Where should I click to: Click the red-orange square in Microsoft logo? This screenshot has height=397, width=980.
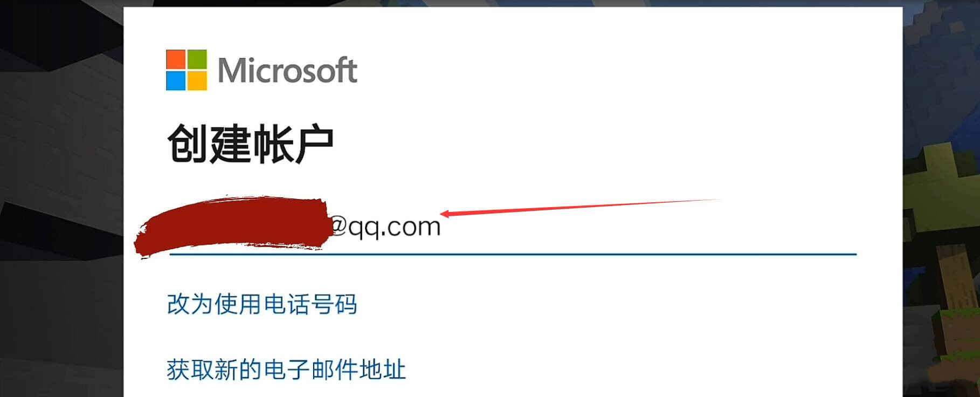(x=176, y=59)
